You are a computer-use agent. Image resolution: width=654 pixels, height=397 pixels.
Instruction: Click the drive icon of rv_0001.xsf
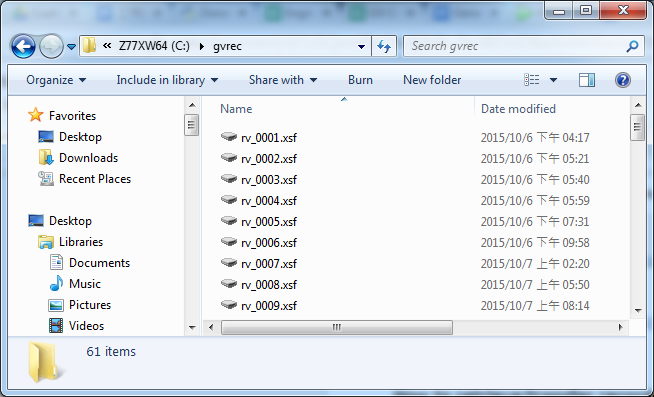[x=229, y=136]
